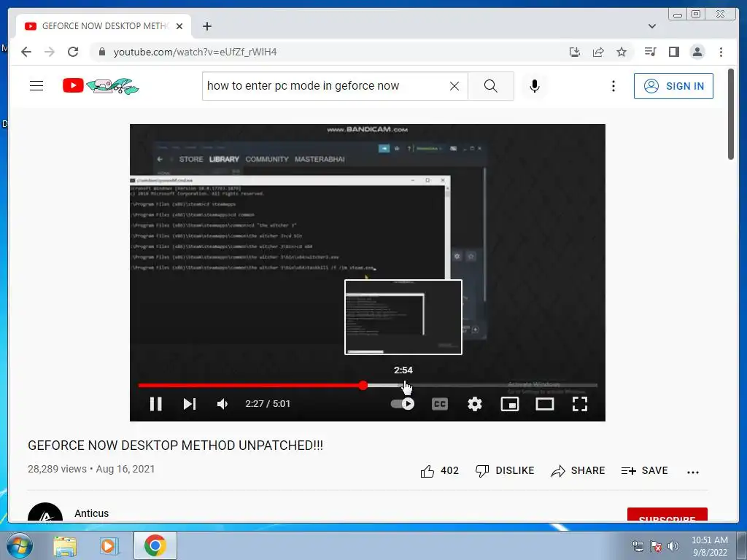Share this page icon in address bar
The width and height of the screenshot is (747, 560).
[x=598, y=52]
